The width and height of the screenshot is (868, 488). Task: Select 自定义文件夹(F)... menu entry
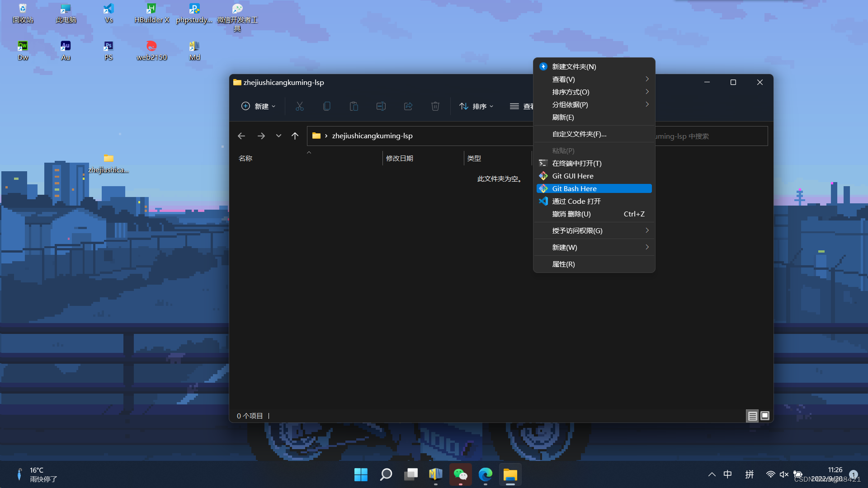594,134
